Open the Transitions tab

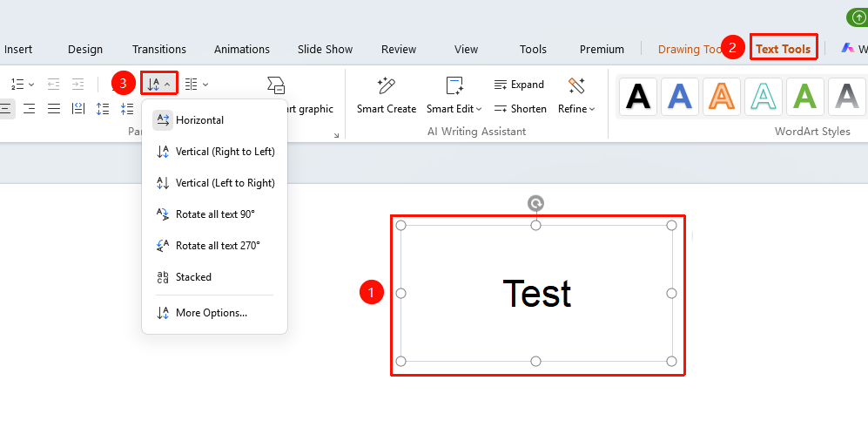[x=159, y=50]
